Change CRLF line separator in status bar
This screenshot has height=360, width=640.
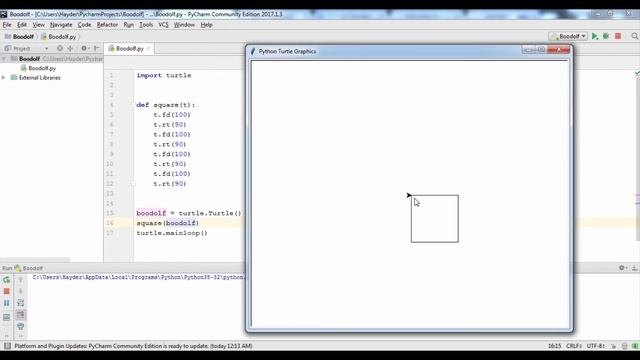pos(573,346)
